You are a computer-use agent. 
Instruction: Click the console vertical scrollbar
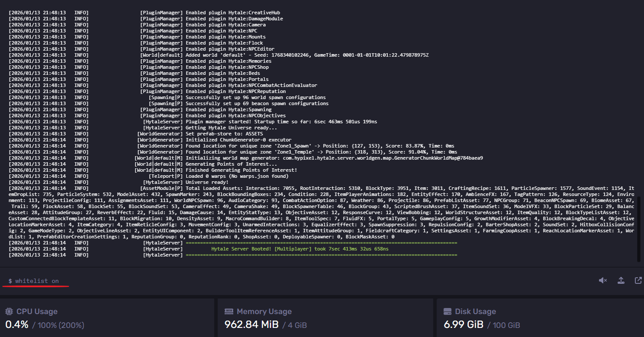point(638,228)
